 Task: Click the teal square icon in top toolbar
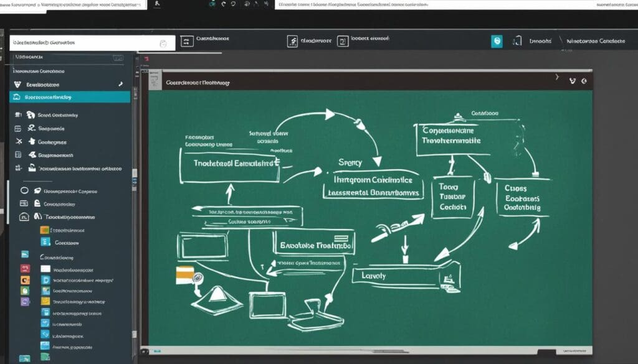tap(497, 41)
